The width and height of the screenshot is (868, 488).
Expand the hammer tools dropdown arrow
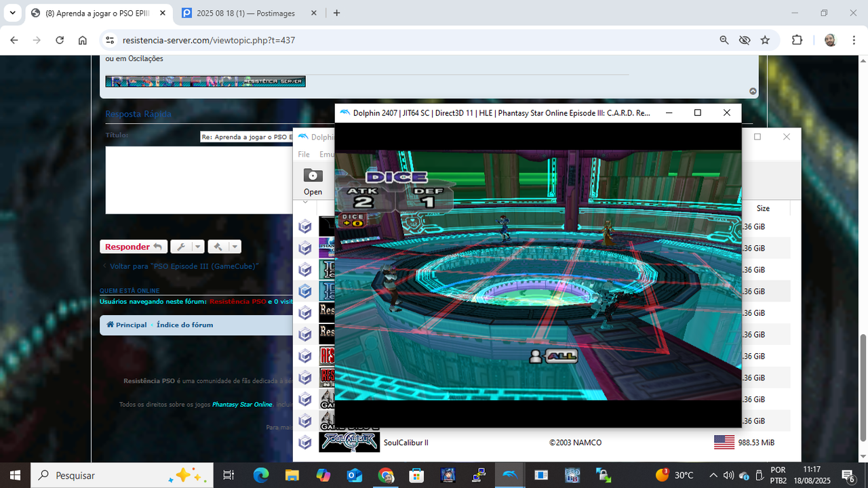click(x=234, y=247)
